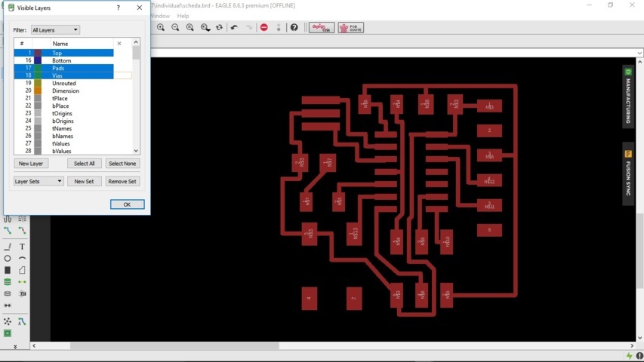Run the Ratsnest tool
The width and height of the screenshot is (644, 362).
(x=8, y=321)
